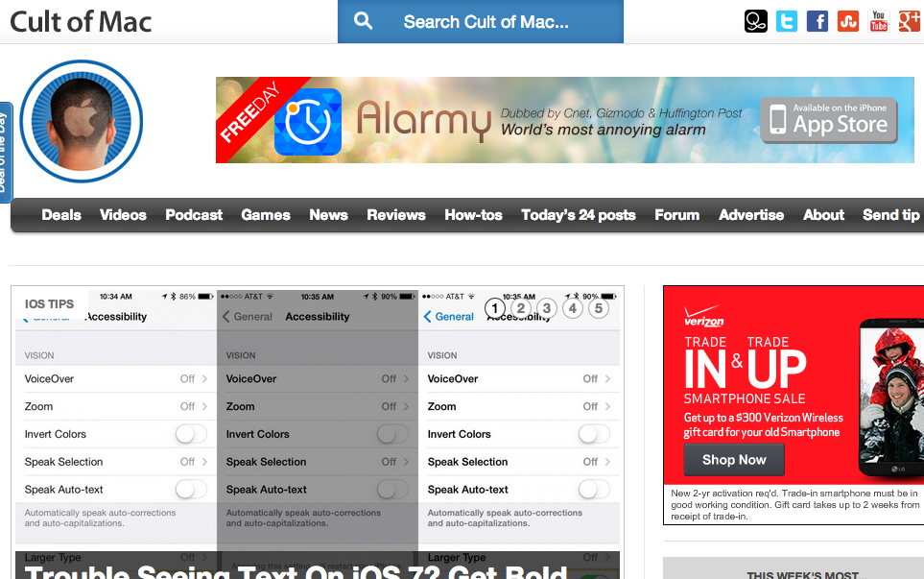This screenshot has width=924, height=579.
Task: Click into the Search Cult of Mac field
Action: 481,22
